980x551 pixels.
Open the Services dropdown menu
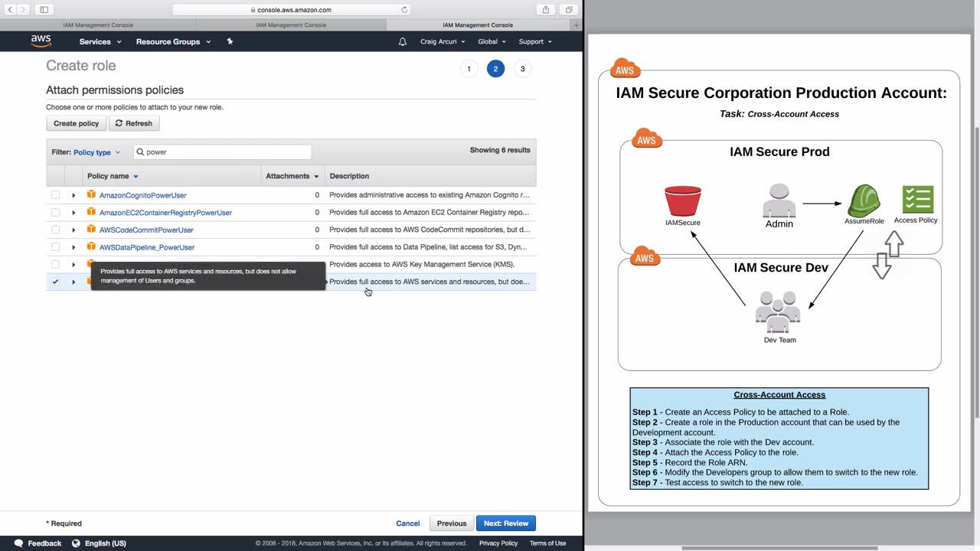pyautogui.click(x=100, y=41)
